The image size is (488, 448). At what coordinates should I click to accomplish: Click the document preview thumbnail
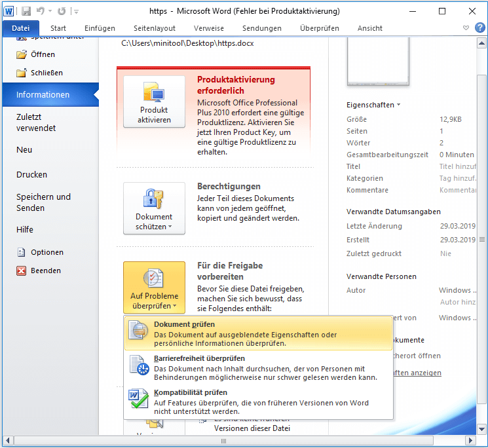coord(378,62)
